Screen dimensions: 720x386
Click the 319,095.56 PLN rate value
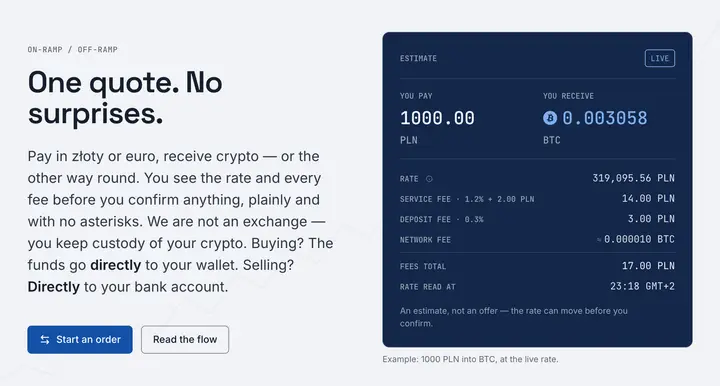633,178
